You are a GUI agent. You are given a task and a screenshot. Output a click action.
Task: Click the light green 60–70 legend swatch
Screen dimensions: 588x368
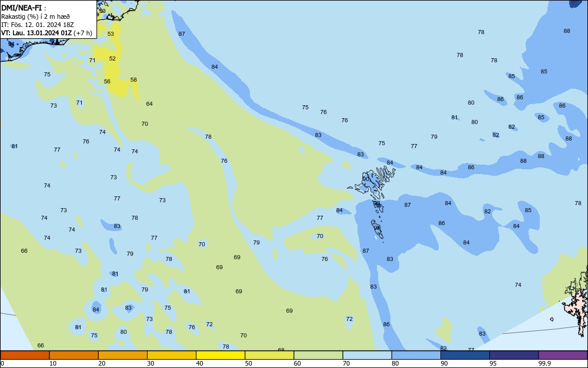pos(318,355)
